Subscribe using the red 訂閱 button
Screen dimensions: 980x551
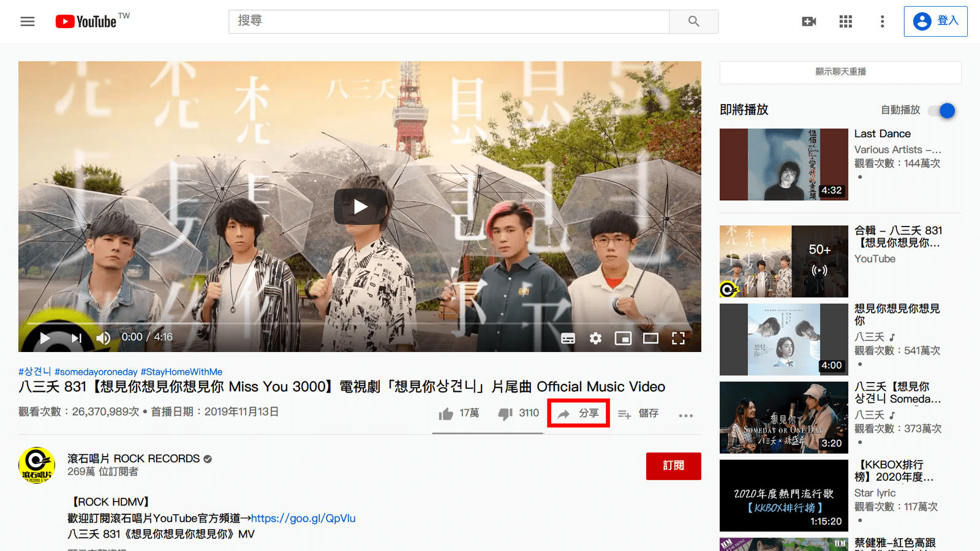coord(673,466)
